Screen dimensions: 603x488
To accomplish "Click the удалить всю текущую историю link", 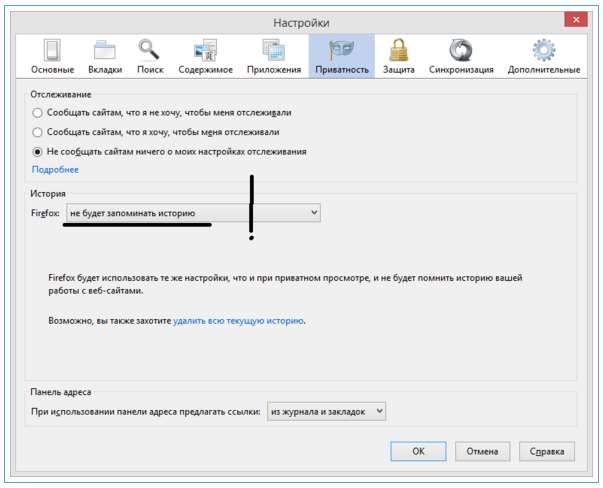I will [238, 321].
